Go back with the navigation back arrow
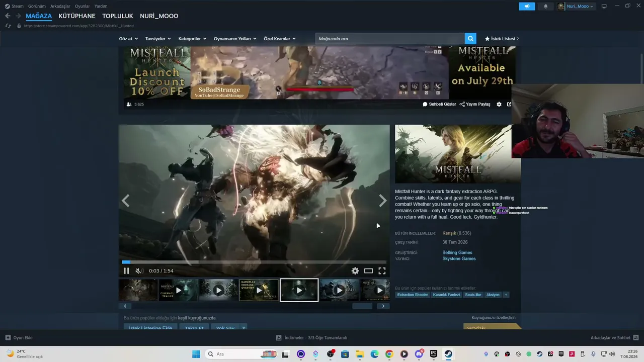Viewport: 644px width, 362px height. coord(8,16)
